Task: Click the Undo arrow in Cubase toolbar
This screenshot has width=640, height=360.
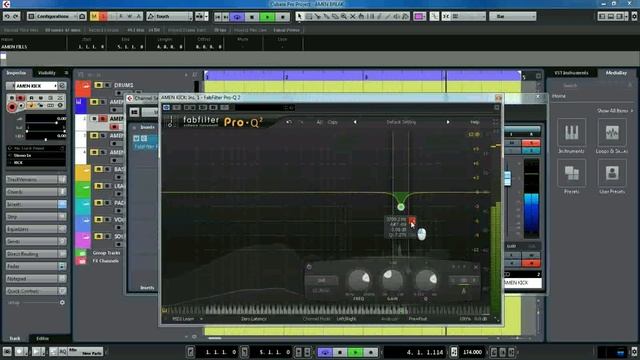Action: [x=7, y=16]
